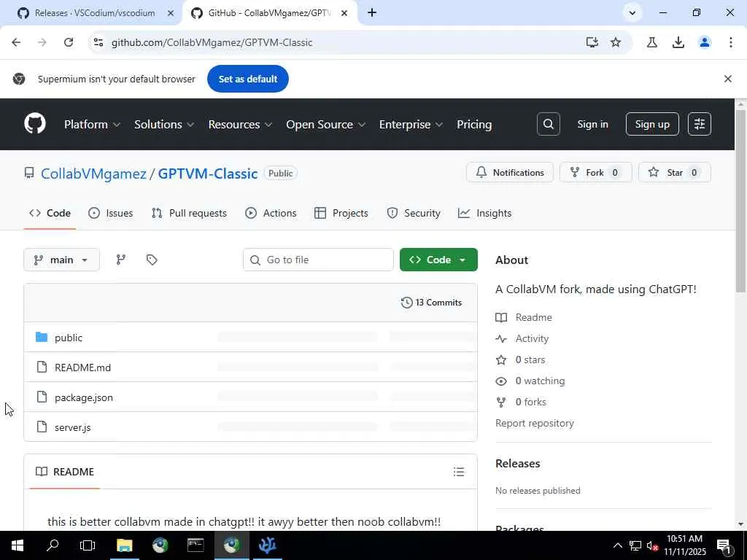Image resolution: width=747 pixels, height=560 pixels.
Task: Click the Sign up button
Action: point(651,124)
